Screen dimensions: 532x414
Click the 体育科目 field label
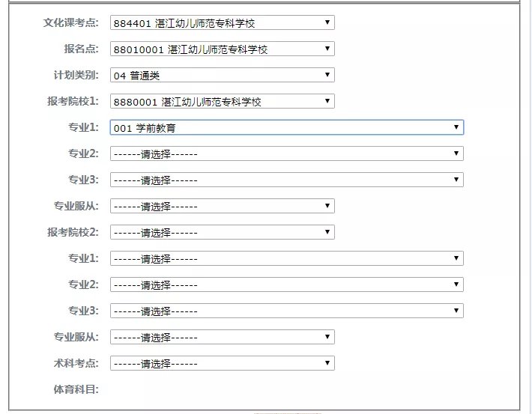(76, 389)
